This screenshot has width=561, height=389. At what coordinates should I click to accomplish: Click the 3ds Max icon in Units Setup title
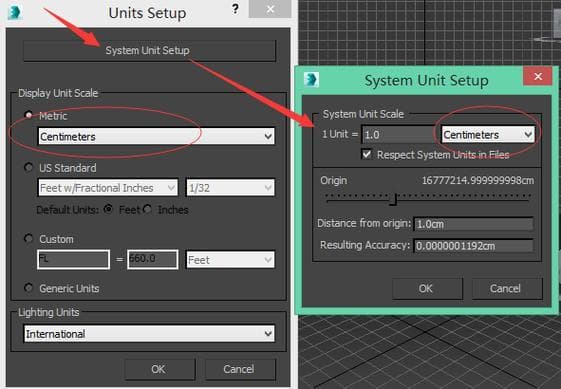(15, 13)
